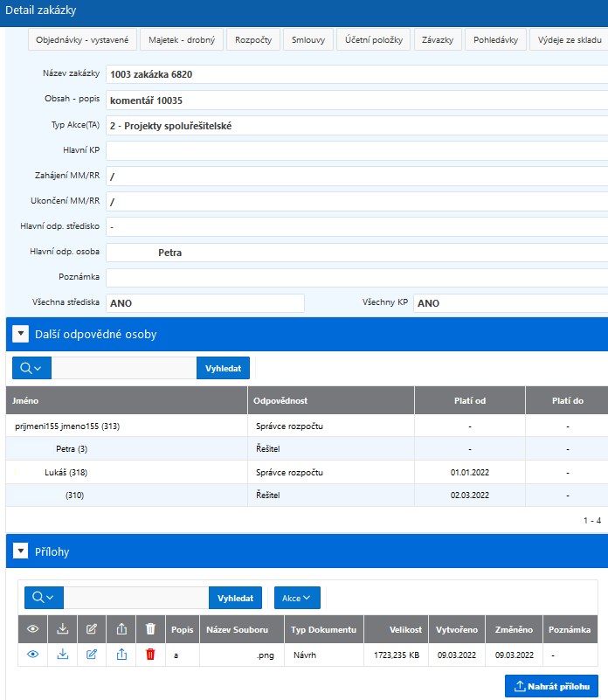Open Objednávky - vystavené tab
The width and height of the screenshot is (608, 700).
tap(82, 39)
